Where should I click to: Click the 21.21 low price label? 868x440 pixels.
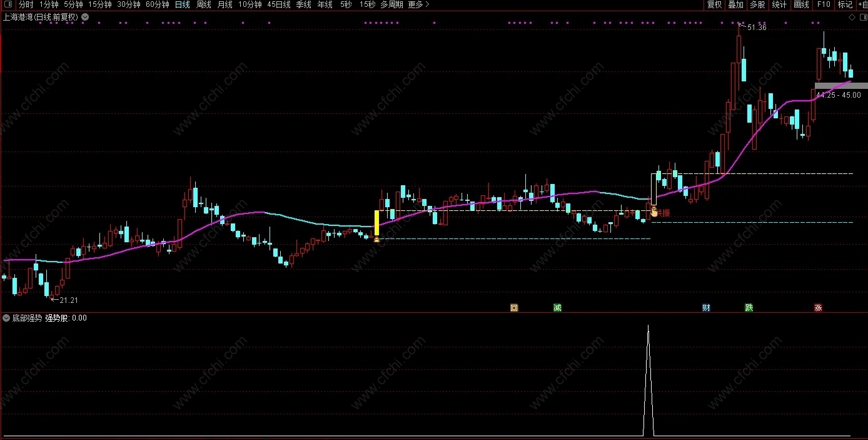69,300
